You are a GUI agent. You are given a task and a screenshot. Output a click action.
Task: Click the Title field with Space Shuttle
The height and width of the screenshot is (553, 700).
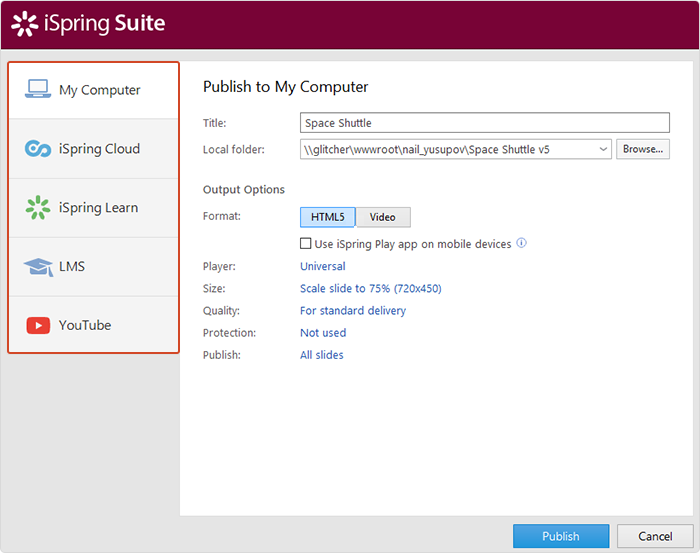(485, 123)
